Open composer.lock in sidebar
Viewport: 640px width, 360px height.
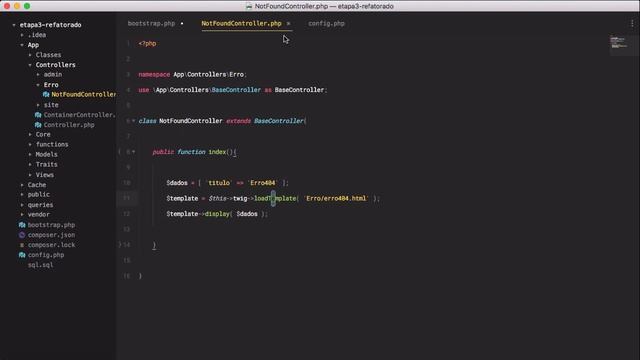point(51,245)
